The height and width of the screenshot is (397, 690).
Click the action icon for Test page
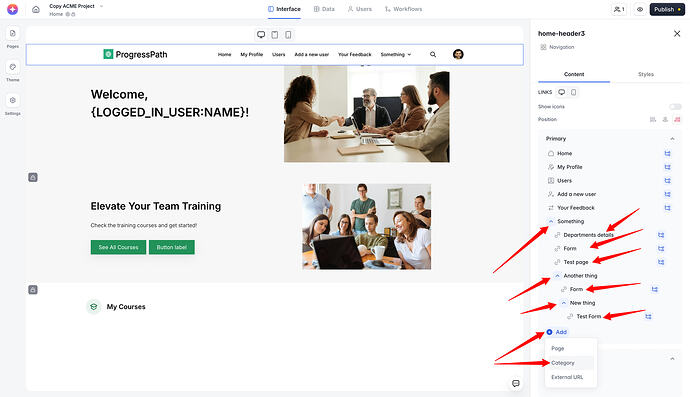click(x=661, y=262)
